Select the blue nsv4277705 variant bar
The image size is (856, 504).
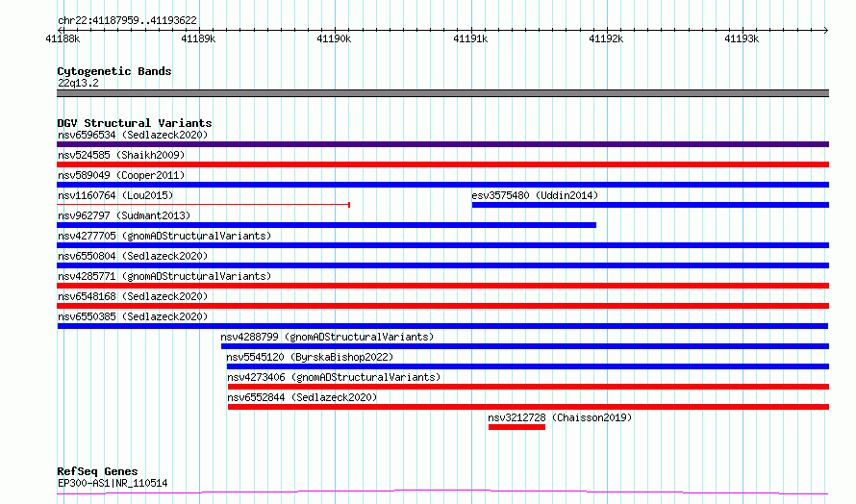(x=442, y=245)
